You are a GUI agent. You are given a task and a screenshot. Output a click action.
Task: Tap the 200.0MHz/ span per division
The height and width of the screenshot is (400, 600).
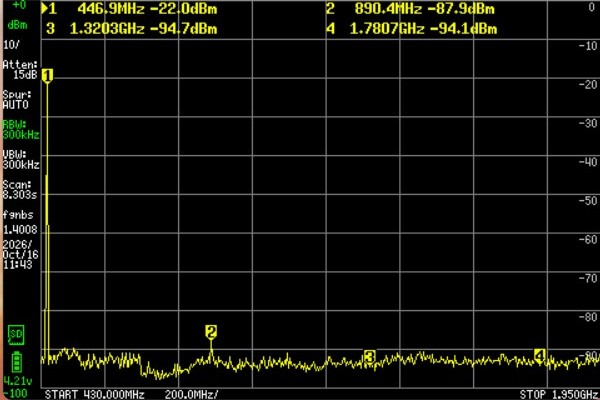point(192,394)
